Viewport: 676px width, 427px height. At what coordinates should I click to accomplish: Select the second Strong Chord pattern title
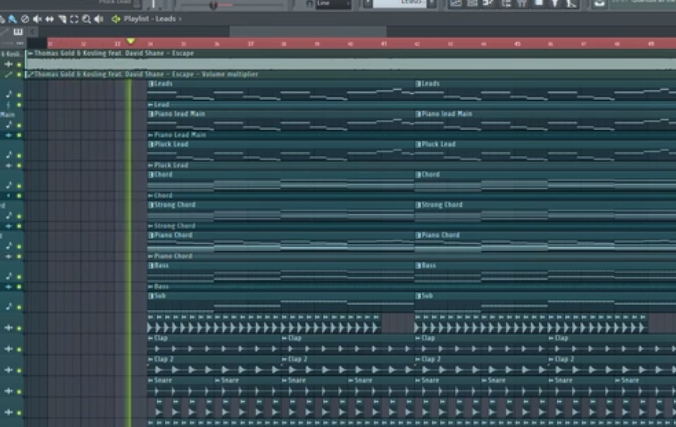pos(442,205)
